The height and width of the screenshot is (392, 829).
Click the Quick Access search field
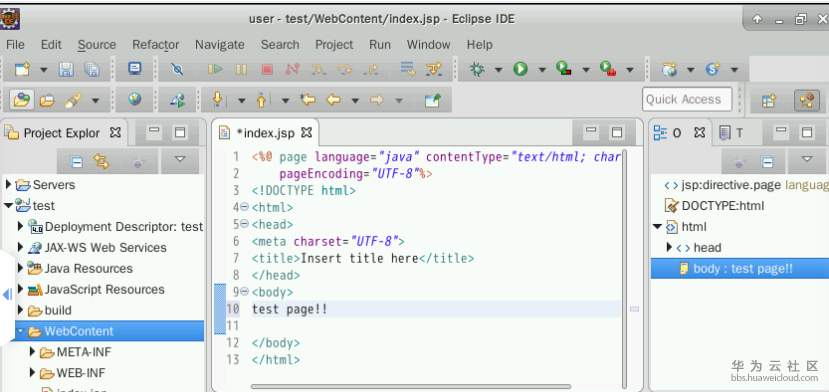point(687,99)
